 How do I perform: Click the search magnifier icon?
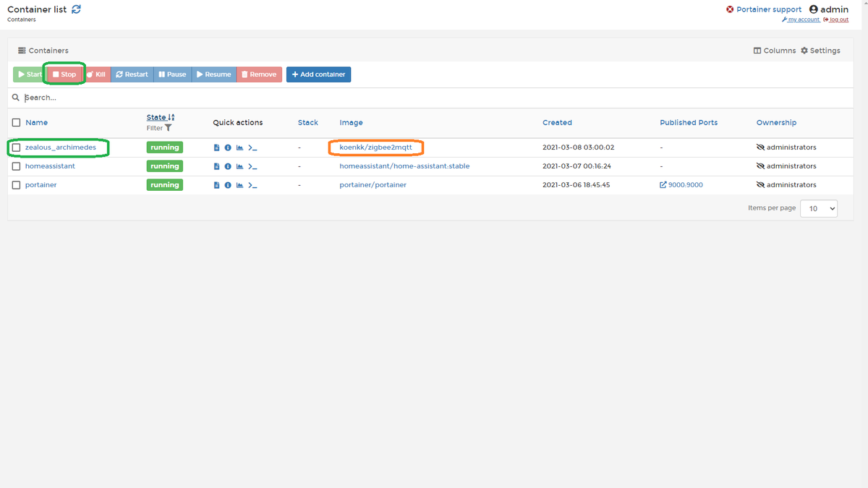click(x=16, y=98)
